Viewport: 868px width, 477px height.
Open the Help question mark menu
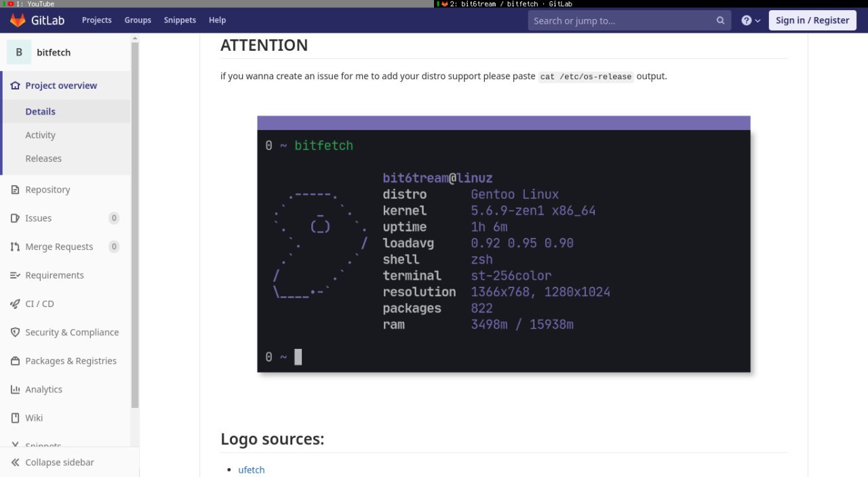(751, 20)
